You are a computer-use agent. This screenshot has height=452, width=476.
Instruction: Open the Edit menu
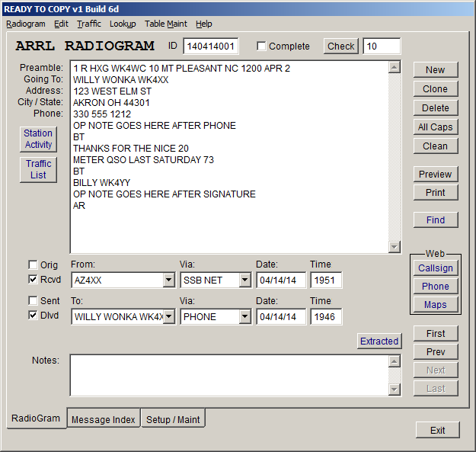tap(62, 24)
